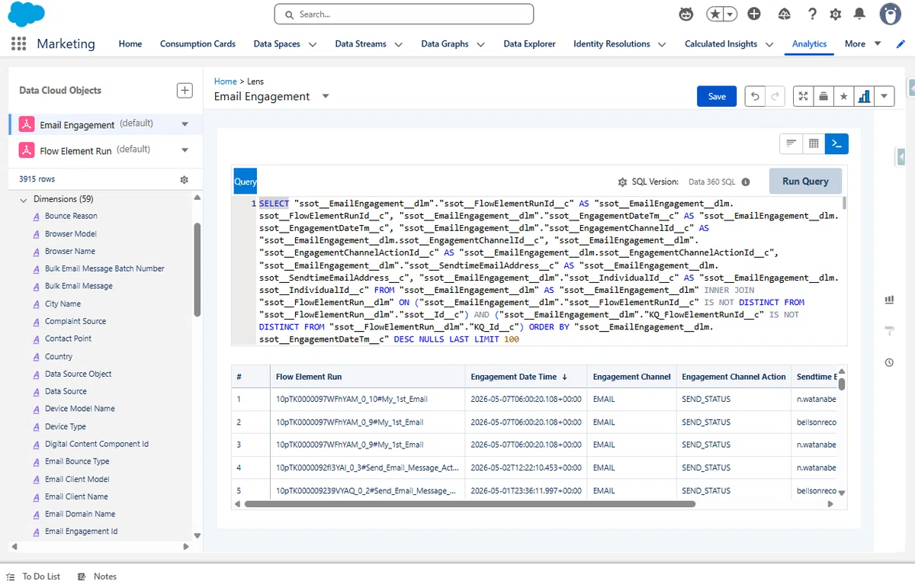Open the More navigation dropdown
Screen dimensions: 915x588
coord(862,44)
